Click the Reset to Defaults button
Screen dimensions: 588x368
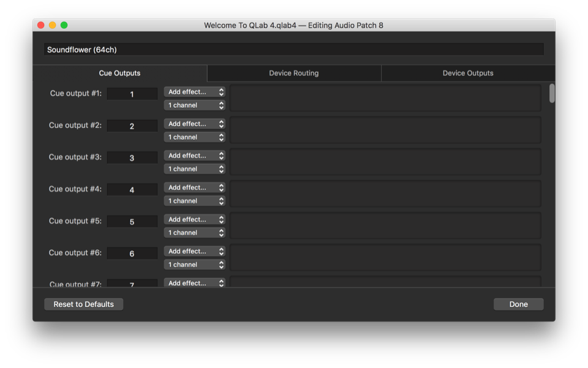coord(84,304)
